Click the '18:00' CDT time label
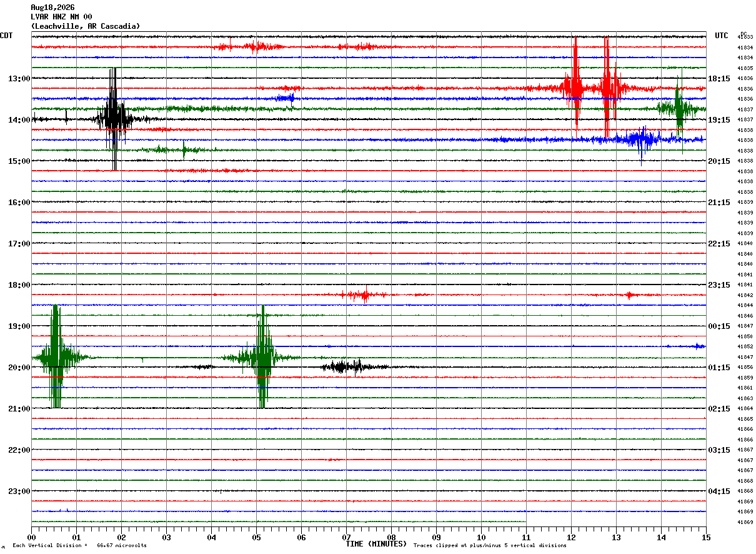Screen dimensions: 756x554 (19, 285)
